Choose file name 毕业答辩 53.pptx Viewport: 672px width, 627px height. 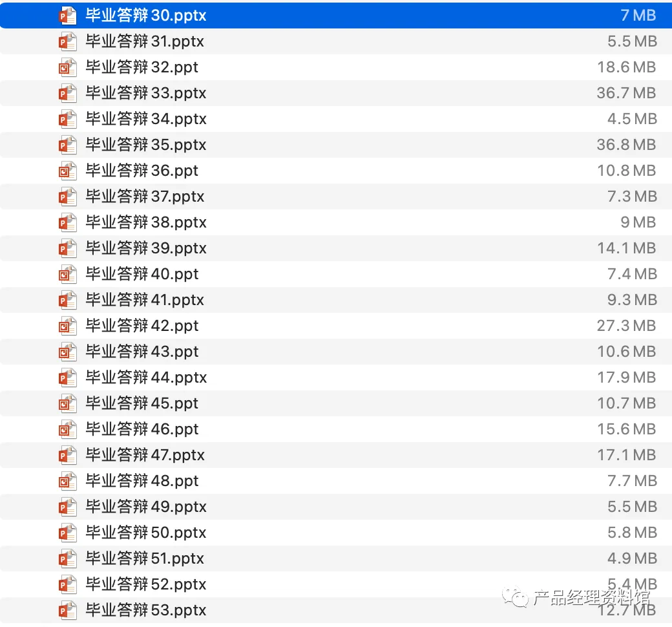(146, 610)
